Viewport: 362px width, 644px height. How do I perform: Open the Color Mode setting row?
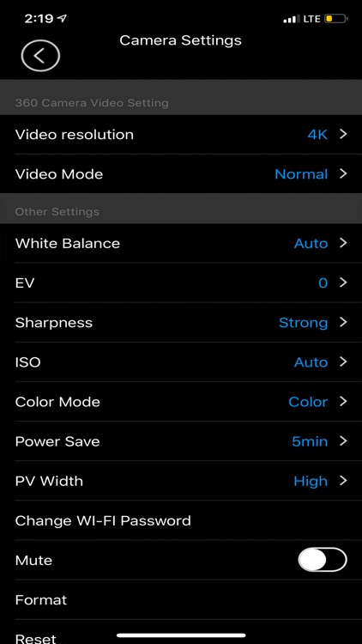coord(181,401)
